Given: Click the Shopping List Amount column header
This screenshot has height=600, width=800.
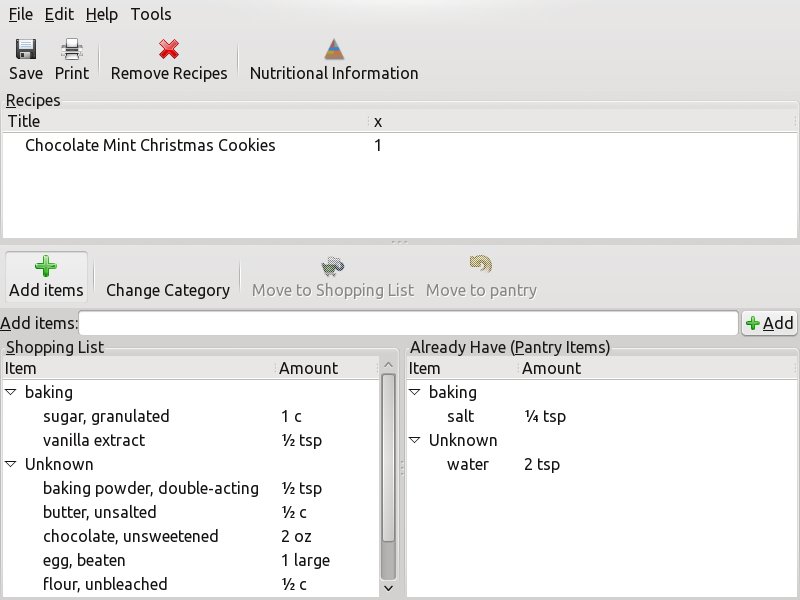Looking at the screenshot, I should [x=327, y=368].
